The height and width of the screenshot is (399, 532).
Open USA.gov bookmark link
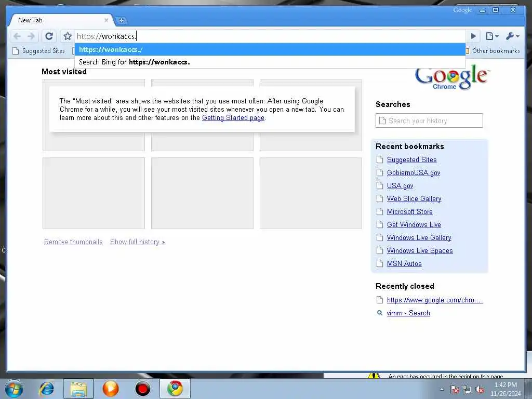pos(400,186)
